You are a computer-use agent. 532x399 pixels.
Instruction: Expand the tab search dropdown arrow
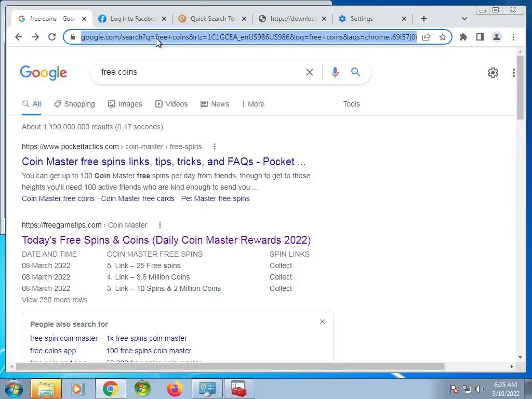pyautogui.click(x=464, y=19)
